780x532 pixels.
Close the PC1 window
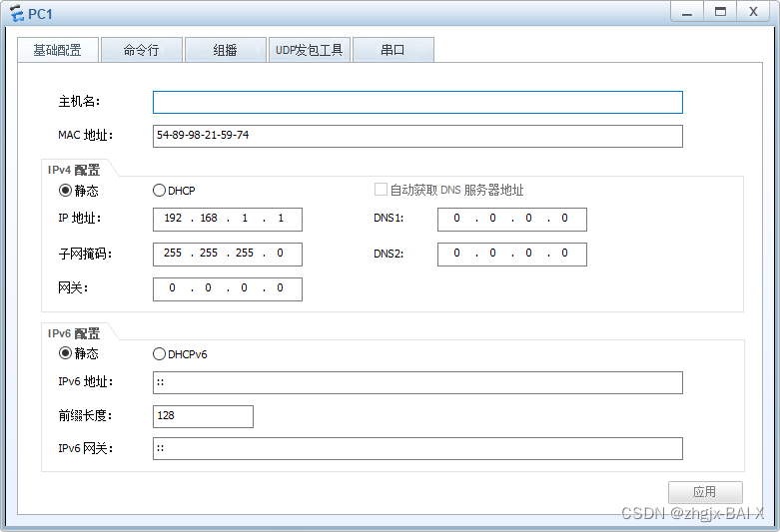pos(754,12)
